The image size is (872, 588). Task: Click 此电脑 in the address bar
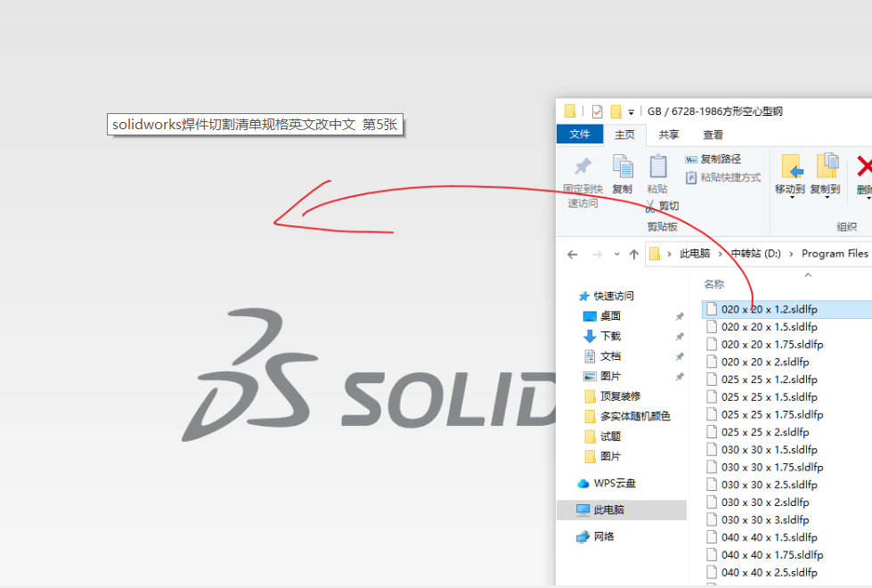tap(695, 254)
